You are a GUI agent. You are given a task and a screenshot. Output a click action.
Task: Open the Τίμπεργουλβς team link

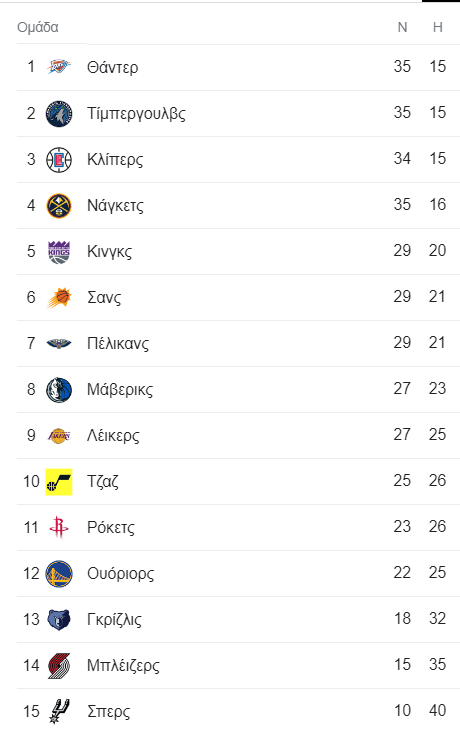[136, 114]
